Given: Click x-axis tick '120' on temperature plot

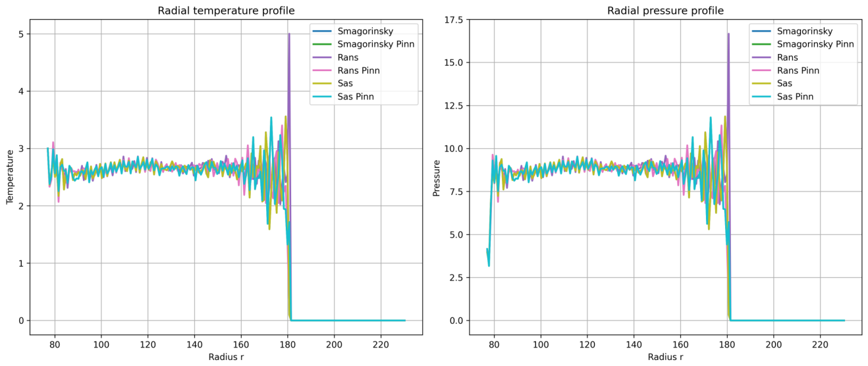Looking at the screenshot, I should (x=148, y=344).
